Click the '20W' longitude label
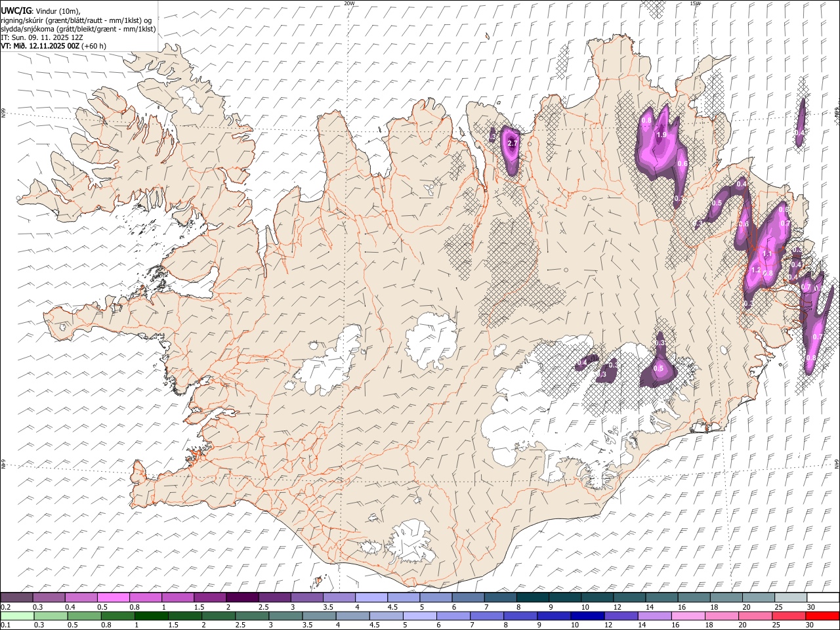 pos(349,3)
